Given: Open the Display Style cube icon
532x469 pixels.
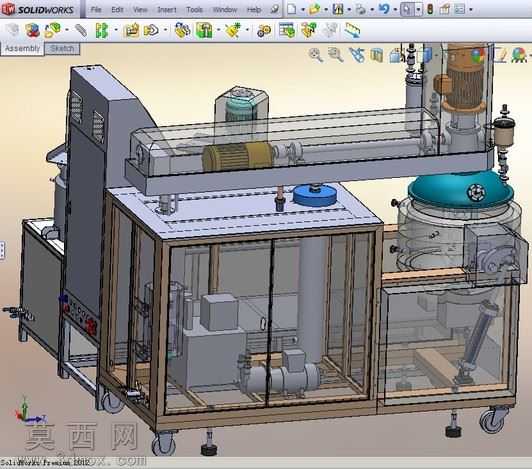Looking at the screenshot, I should tap(427, 55).
